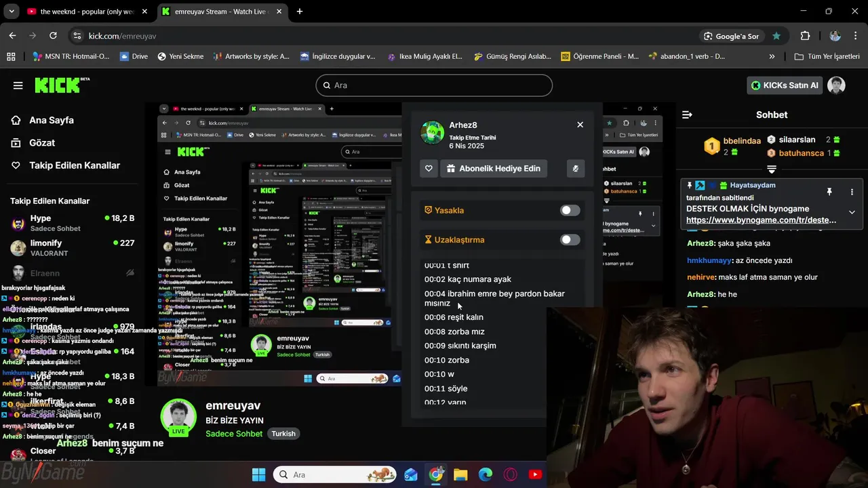Collapse the Sohbet chat panel
The height and width of the screenshot is (488, 868).
[687, 115]
